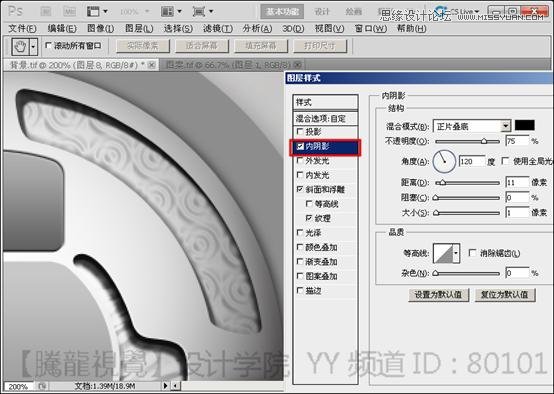Open the view extras icon dropdown

pyautogui.click(x=97, y=12)
